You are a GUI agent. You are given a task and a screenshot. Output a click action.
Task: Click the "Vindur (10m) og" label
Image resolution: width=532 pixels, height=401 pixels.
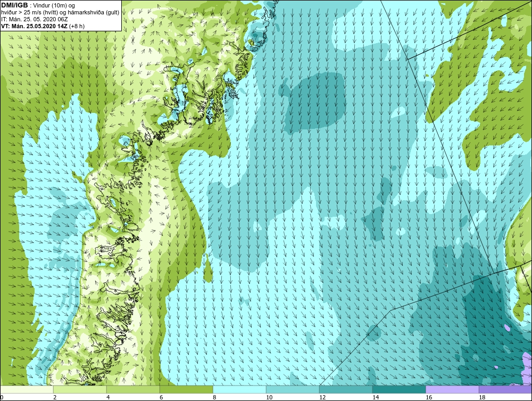click(x=54, y=5)
